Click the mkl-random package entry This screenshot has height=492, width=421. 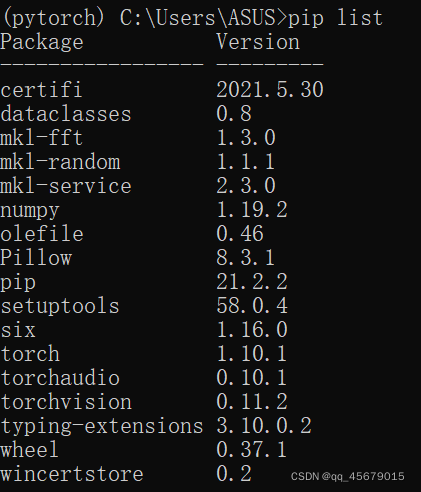[x=60, y=162]
